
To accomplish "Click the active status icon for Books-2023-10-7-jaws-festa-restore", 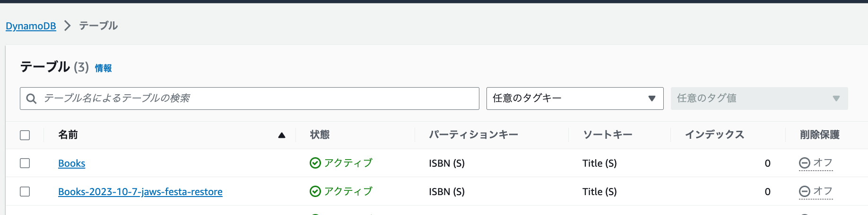I will click(315, 191).
